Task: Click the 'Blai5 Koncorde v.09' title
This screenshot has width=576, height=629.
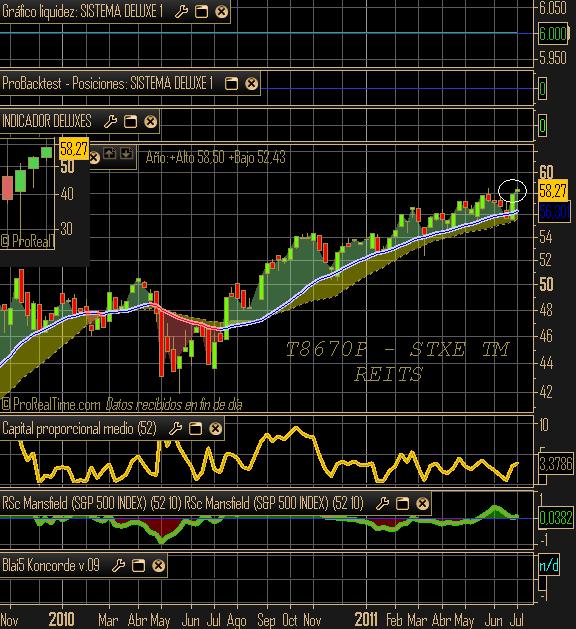Action: pyautogui.click(x=51, y=565)
